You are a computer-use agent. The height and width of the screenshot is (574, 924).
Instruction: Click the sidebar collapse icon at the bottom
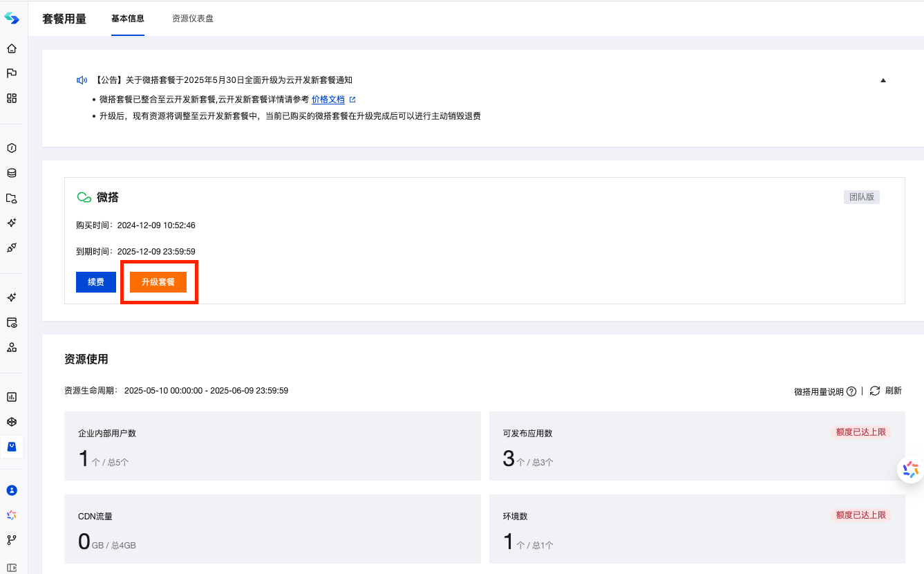[x=12, y=567]
